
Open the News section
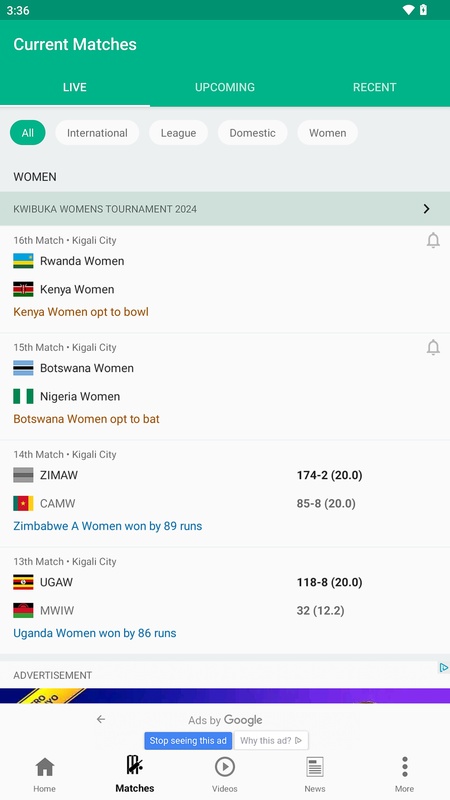tap(315, 774)
